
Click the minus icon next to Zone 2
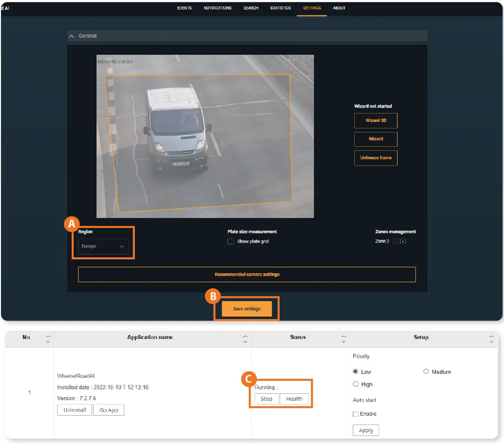click(395, 241)
